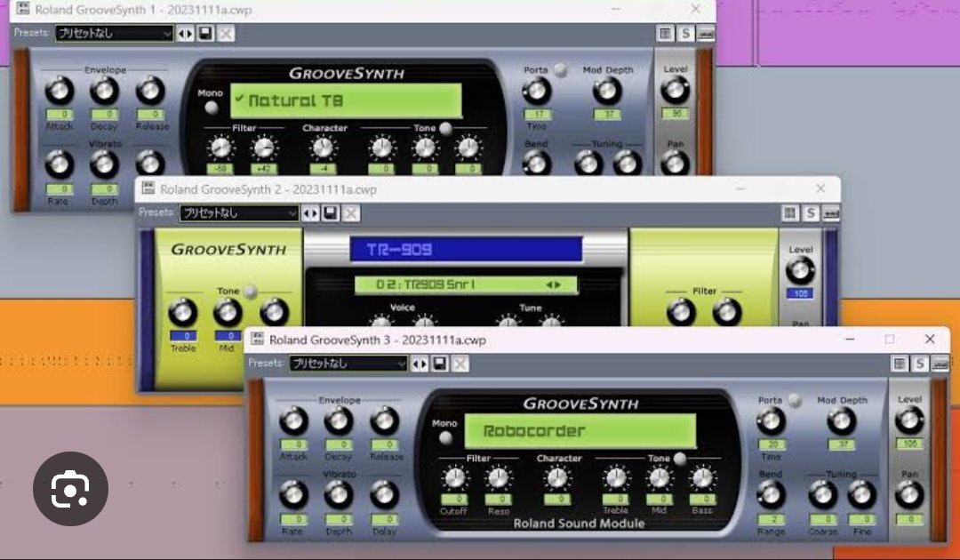Click keyboard icon in GrooveSynth 1 toolbar
This screenshot has width=960, height=560.
705,33
